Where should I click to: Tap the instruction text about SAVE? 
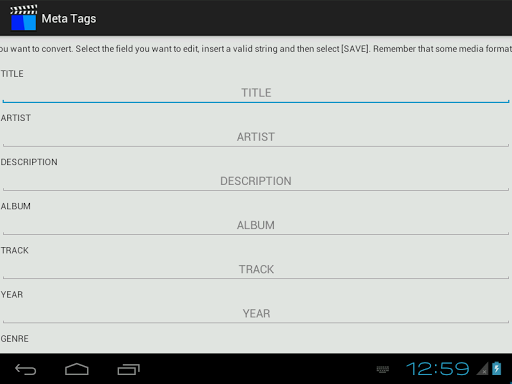pyautogui.click(x=256, y=49)
